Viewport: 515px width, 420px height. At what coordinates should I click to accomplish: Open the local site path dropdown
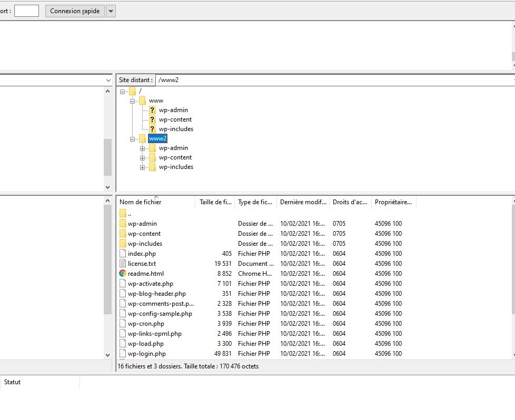(x=108, y=80)
